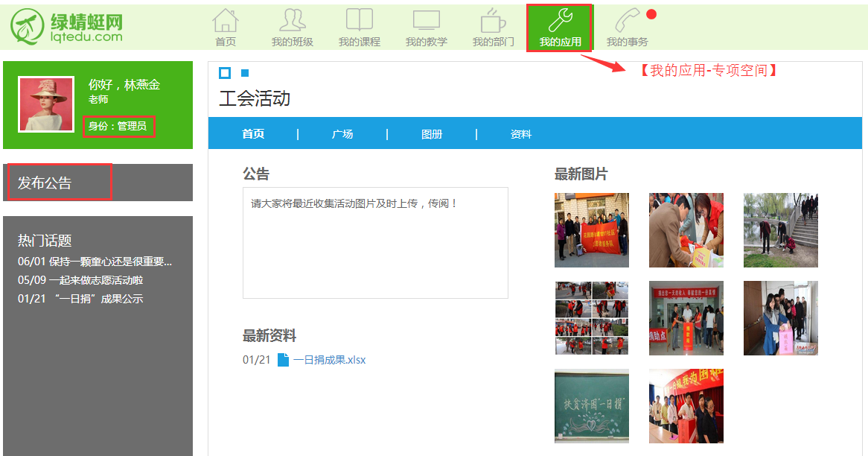Screen dimensions: 868x456
Task: Open the group photo with red banner
Action: tap(592, 230)
